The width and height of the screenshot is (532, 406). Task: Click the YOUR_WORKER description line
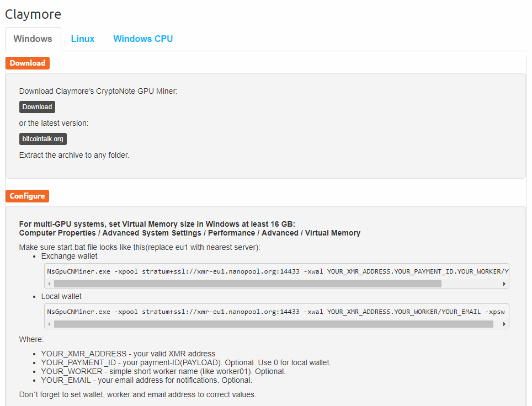click(163, 371)
